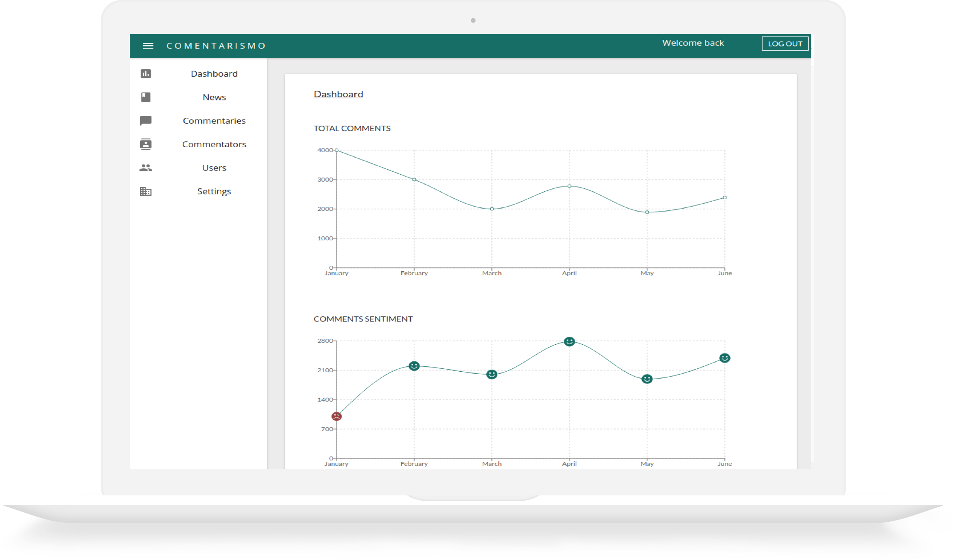Open the Commentaries menu item
Image resolution: width=955 pixels, height=560 pixels.
tap(214, 121)
